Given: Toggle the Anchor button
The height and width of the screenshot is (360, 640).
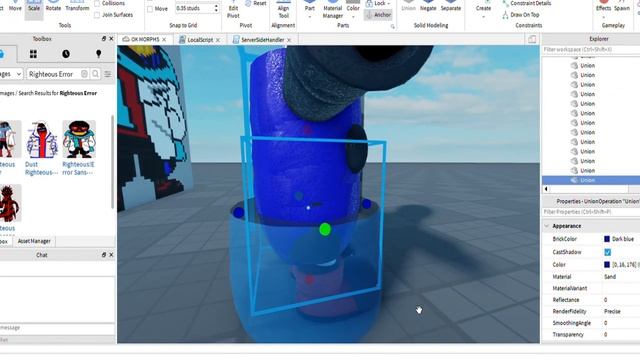Looking at the screenshot, I should point(378,15).
